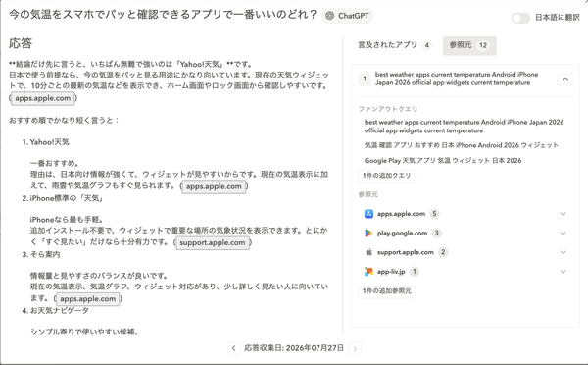588x365 pixels.
Task: Click list item 4. お天気ナビゲータ
Action: [56, 311]
